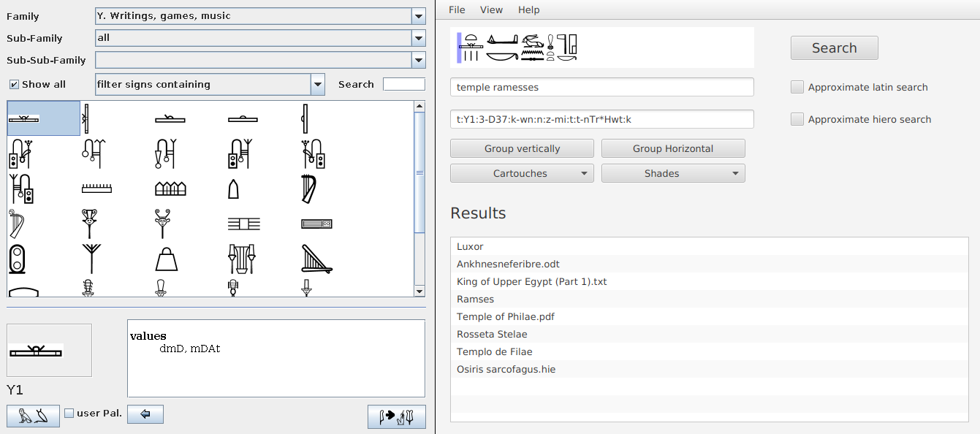This screenshot has width=980, height=434.
Task: Pick the horizontal roll with off-center knot
Action: (x=170, y=118)
